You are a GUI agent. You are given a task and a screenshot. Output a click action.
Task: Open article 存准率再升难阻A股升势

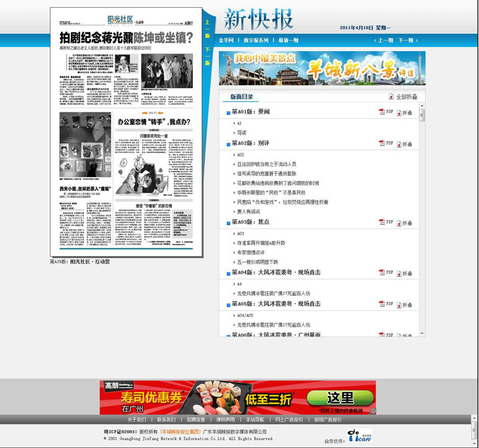pyautogui.click(x=261, y=243)
